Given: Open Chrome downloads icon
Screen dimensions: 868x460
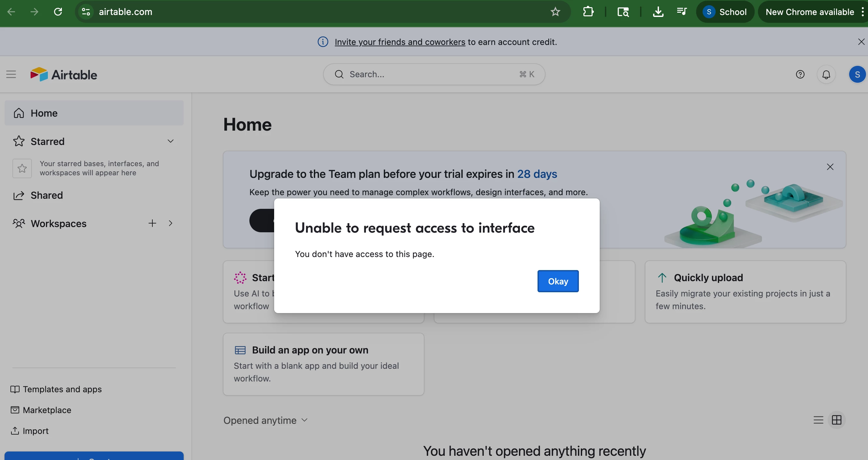Looking at the screenshot, I should 658,12.
